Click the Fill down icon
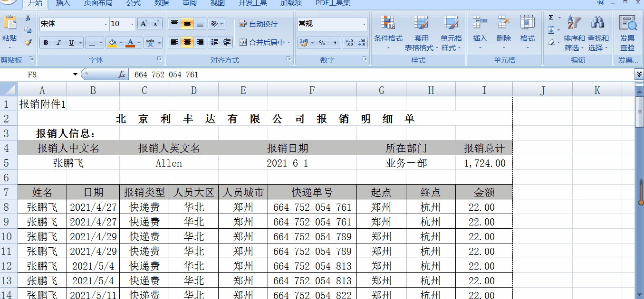Screen dimensions: 644x299 pos(551,30)
